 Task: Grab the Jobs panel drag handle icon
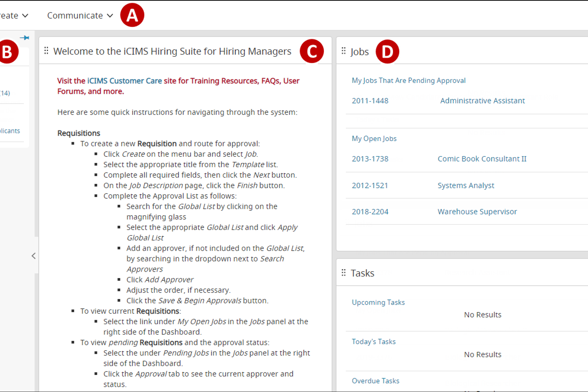[x=343, y=50]
